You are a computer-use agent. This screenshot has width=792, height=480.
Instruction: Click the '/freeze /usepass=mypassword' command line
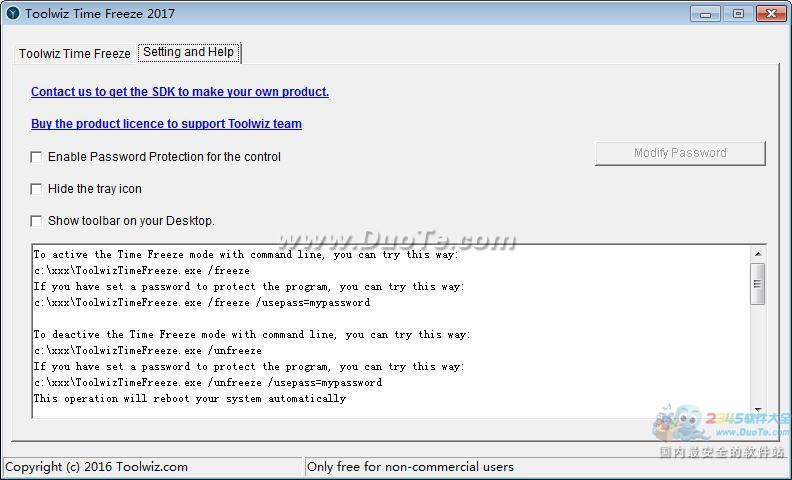point(202,303)
